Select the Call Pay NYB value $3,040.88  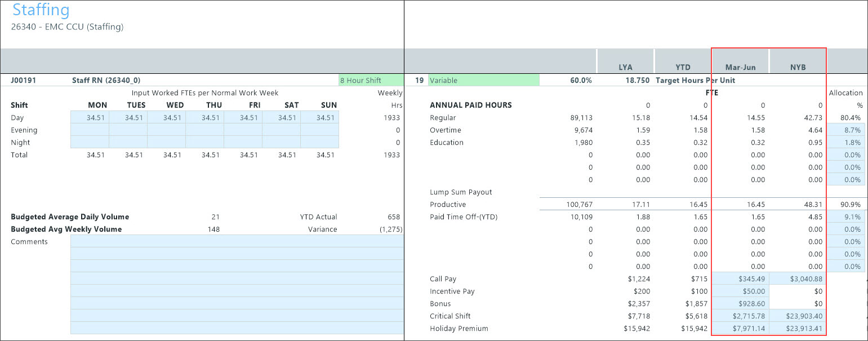[x=797, y=279]
